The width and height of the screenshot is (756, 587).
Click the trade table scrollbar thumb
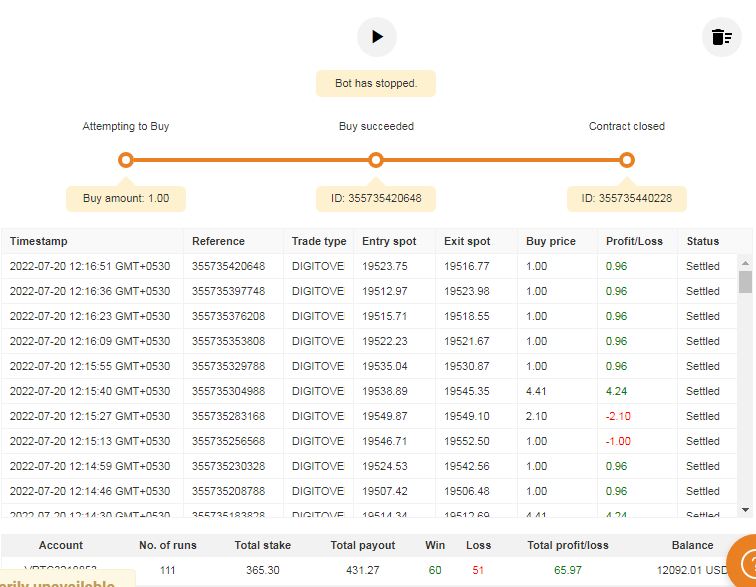coord(745,282)
